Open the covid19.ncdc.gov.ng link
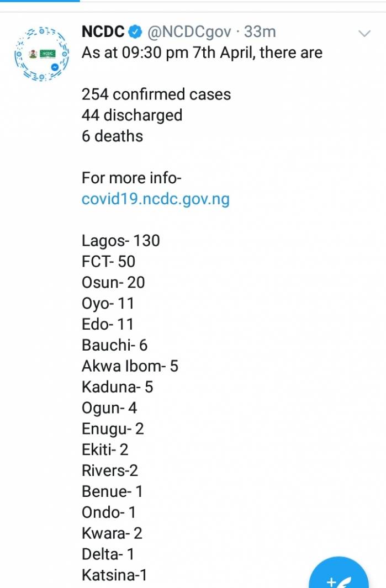Viewport: 386px width, 588px height. (x=156, y=199)
